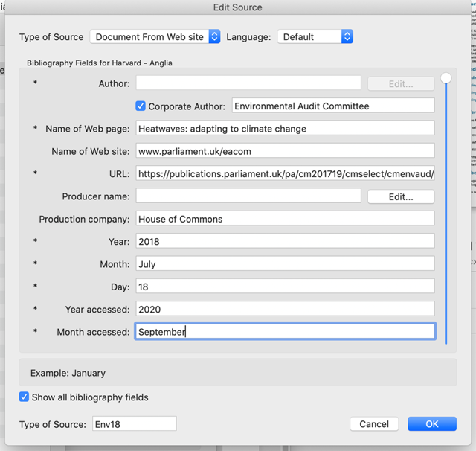This screenshot has height=451, width=476.
Task: Click the Year field showing 2018
Action: 285,241
